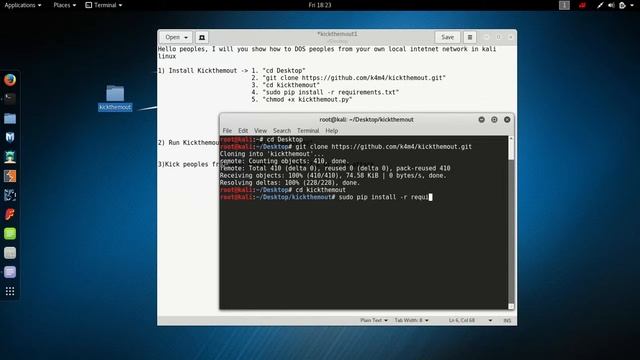Click the terminal scrollbar bottom arrow
The width and height of the screenshot is (640, 360).
[511, 306]
